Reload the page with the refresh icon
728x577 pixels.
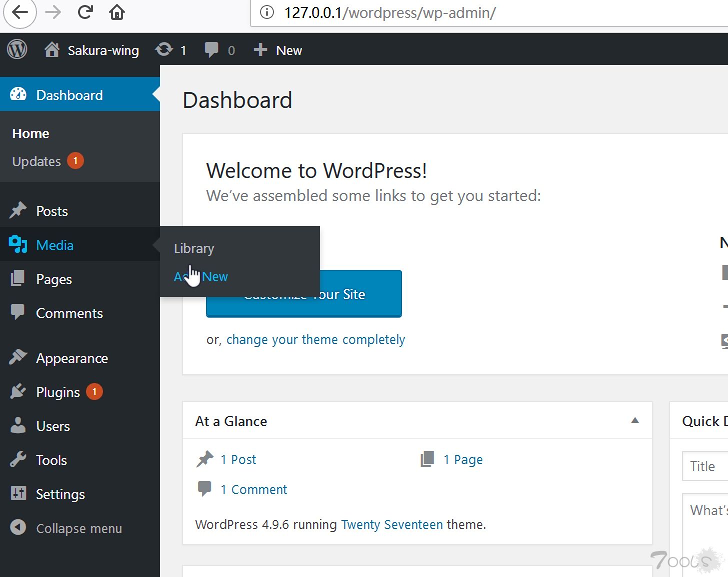[x=85, y=12]
